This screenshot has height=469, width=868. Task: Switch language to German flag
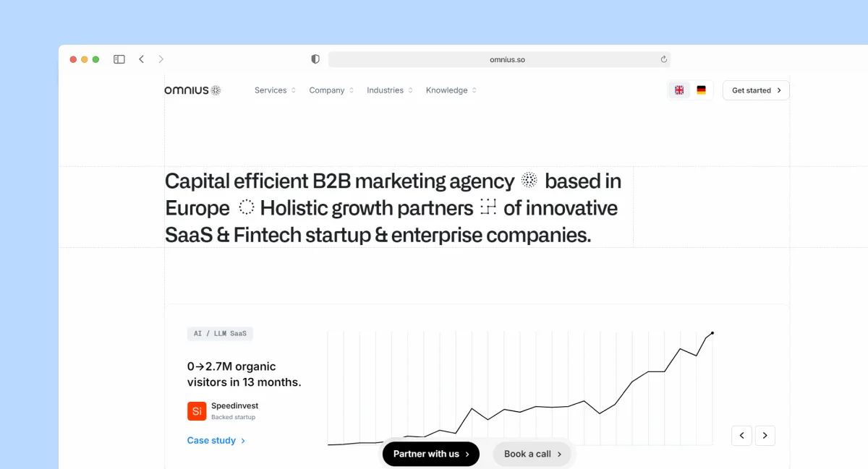701,90
